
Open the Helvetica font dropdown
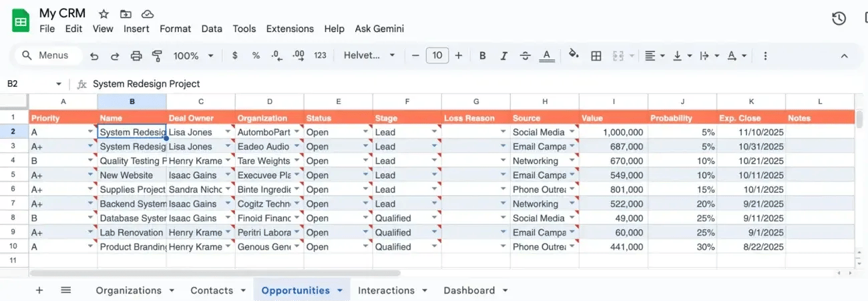(370, 56)
